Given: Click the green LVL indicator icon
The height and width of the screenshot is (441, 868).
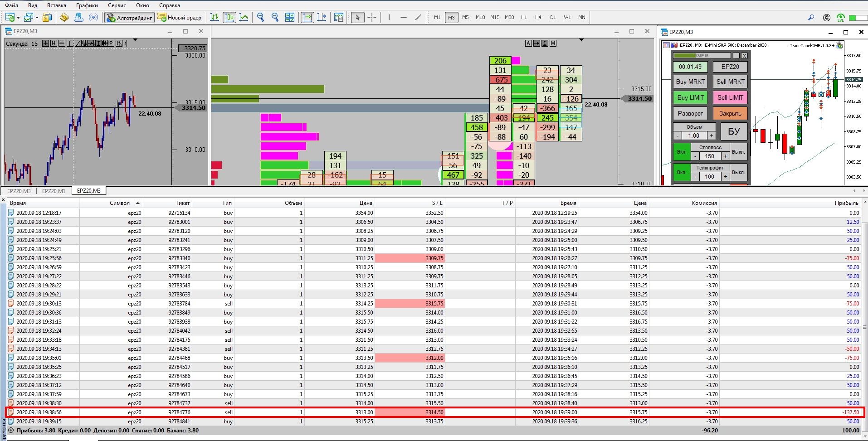Looking at the screenshot, I should (x=841, y=17).
